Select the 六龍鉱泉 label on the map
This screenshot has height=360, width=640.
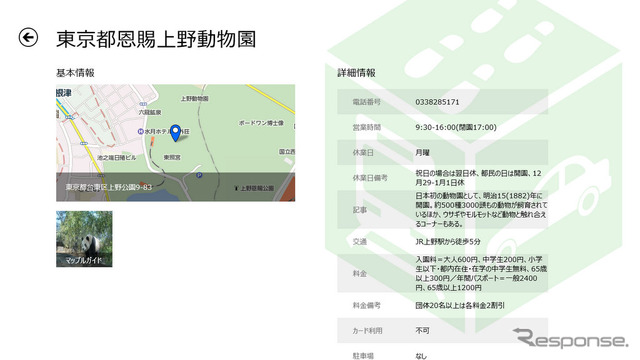pos(150,112)
